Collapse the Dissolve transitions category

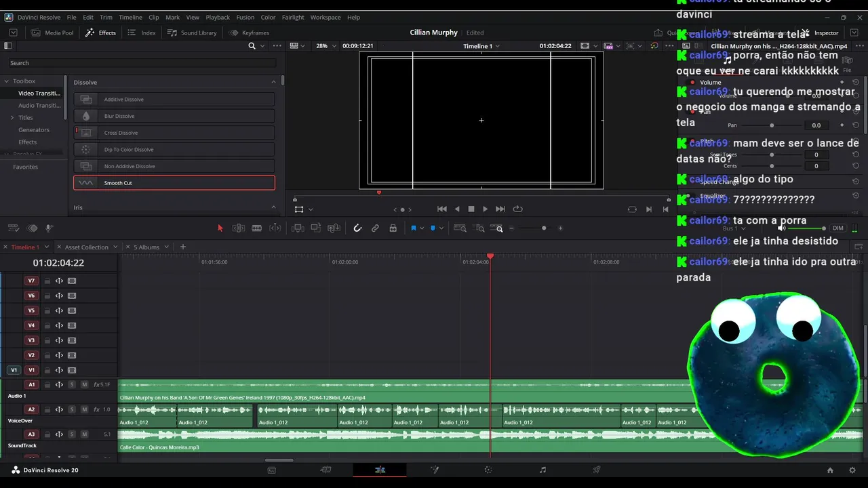(x=274, y=82)
